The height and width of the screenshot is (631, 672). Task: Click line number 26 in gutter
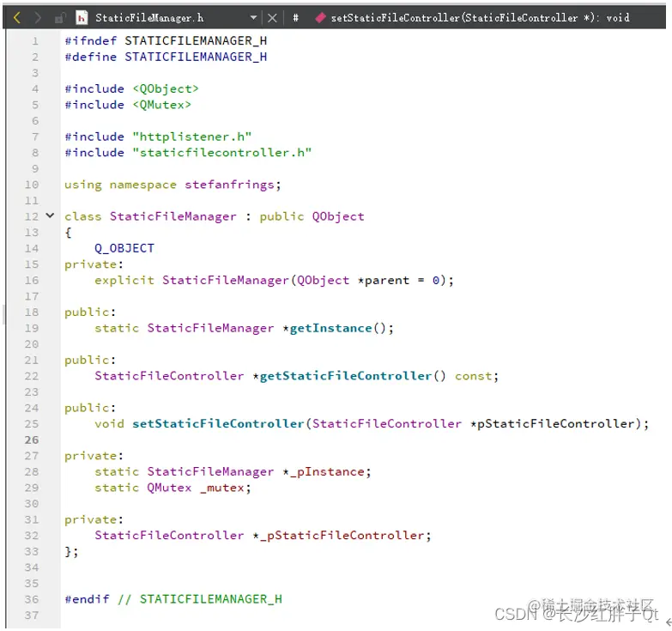(x=31, y=440)
